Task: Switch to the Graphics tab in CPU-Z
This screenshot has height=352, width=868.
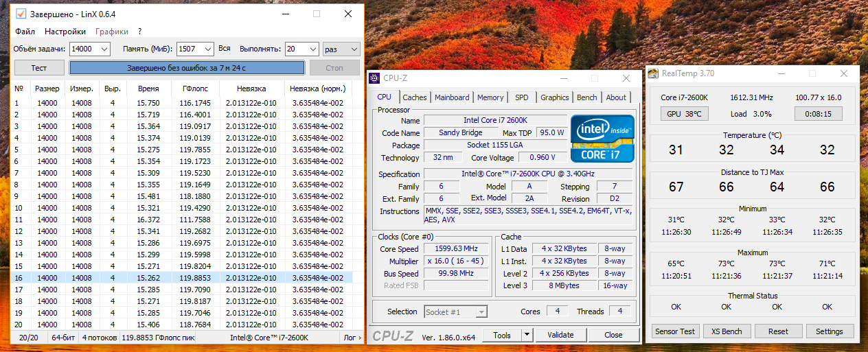Action: 555,97
